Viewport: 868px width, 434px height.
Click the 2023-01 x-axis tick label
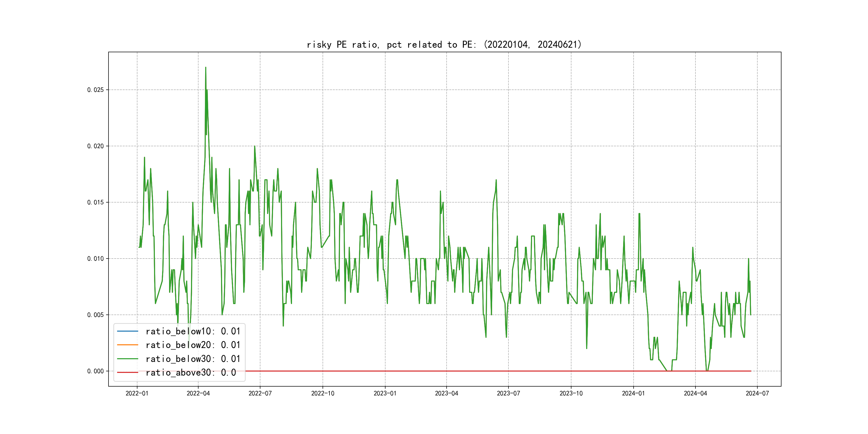385,393
